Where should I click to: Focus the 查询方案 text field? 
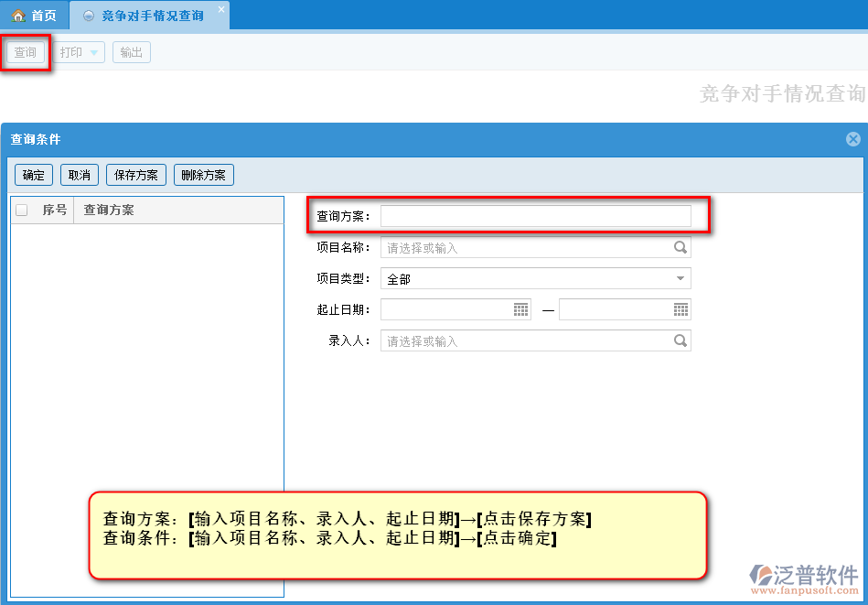[536, 216]
